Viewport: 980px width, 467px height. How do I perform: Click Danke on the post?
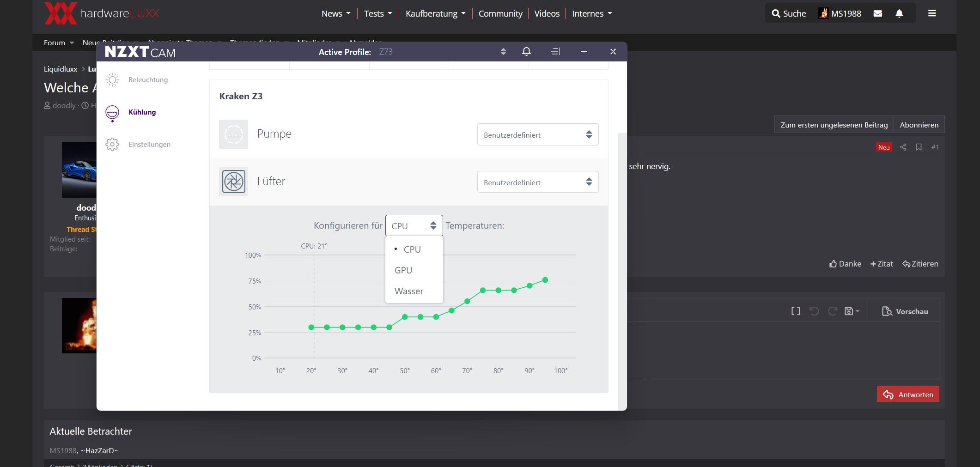845,264
